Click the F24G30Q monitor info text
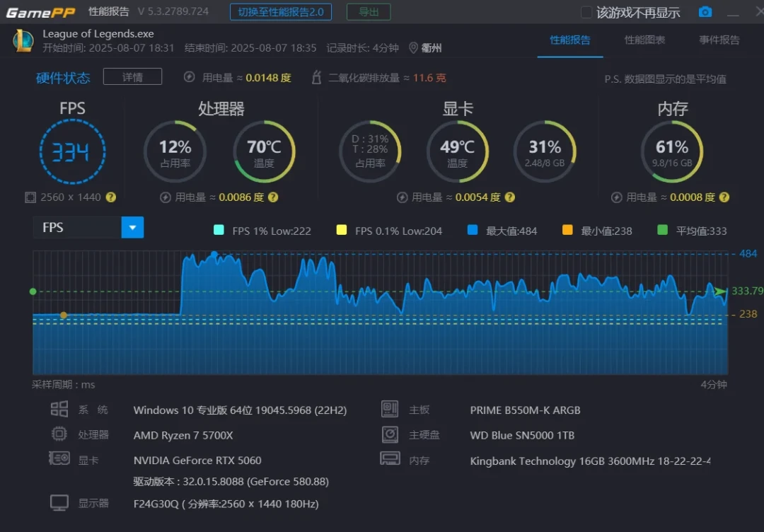The height and width of the screenshot is (532, 764). coord(226,504)
